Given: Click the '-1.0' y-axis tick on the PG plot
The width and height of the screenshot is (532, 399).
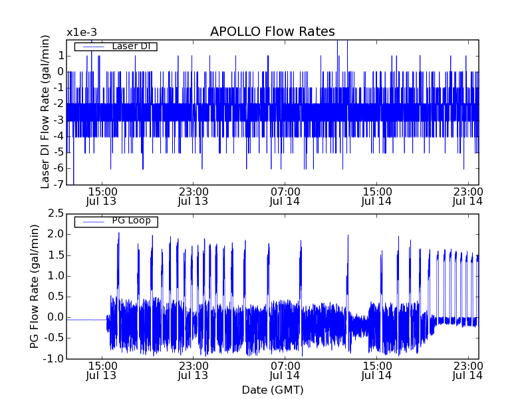Looking at the screenshot, I should tap(53, 358).
